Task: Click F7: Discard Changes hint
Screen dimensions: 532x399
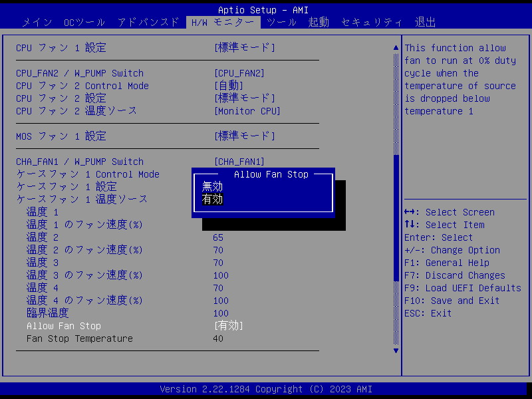Action: click(x=455, y=275)
